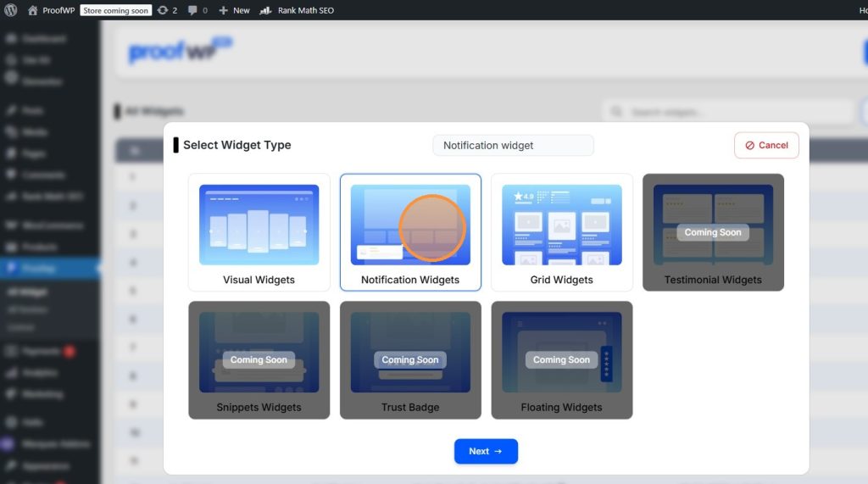This screenshot has width=868, height=484.
Task: Click the WordPress logo in admin bar
Action: pos(10,10)
